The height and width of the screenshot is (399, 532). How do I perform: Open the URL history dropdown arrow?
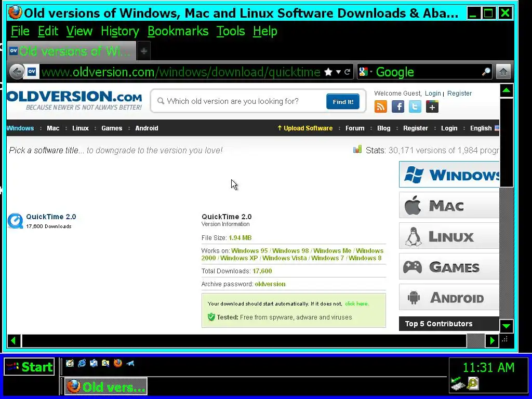(338, 72)
